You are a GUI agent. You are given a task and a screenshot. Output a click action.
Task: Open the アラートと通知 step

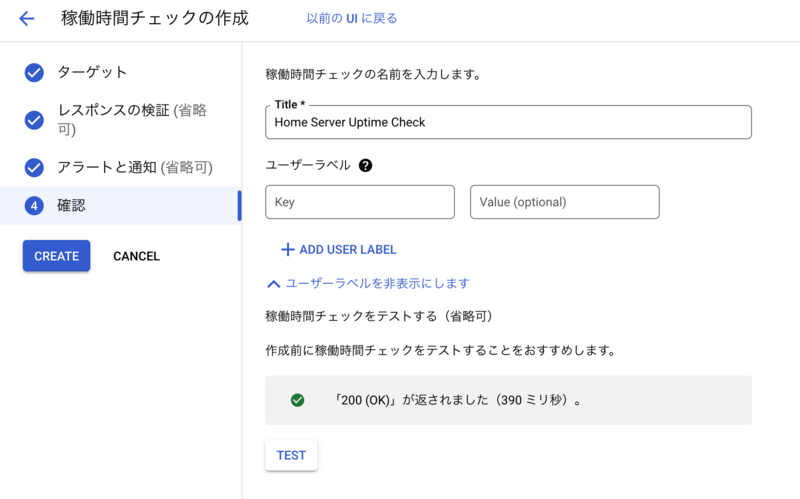click(135, 167)
